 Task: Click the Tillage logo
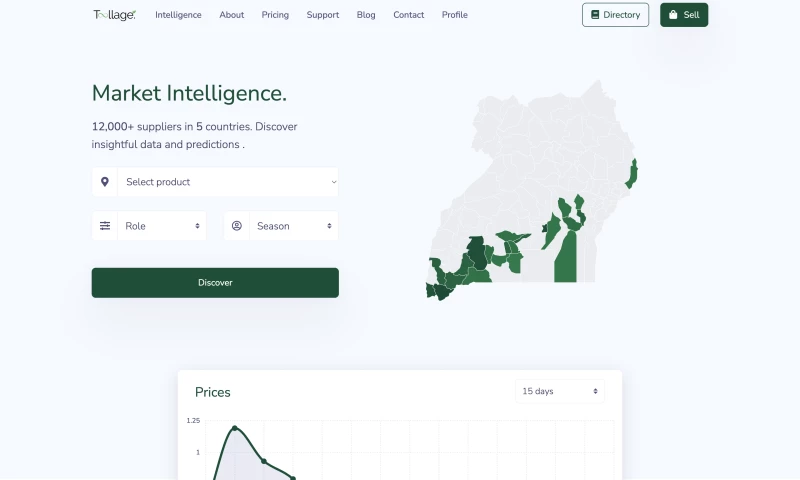114,15
